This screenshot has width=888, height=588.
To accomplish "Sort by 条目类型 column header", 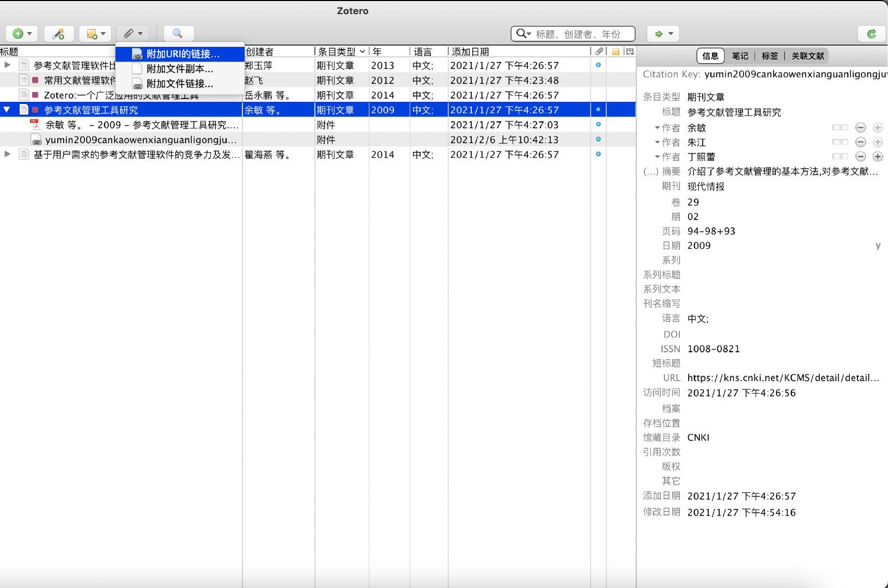I will pos(341,51).
